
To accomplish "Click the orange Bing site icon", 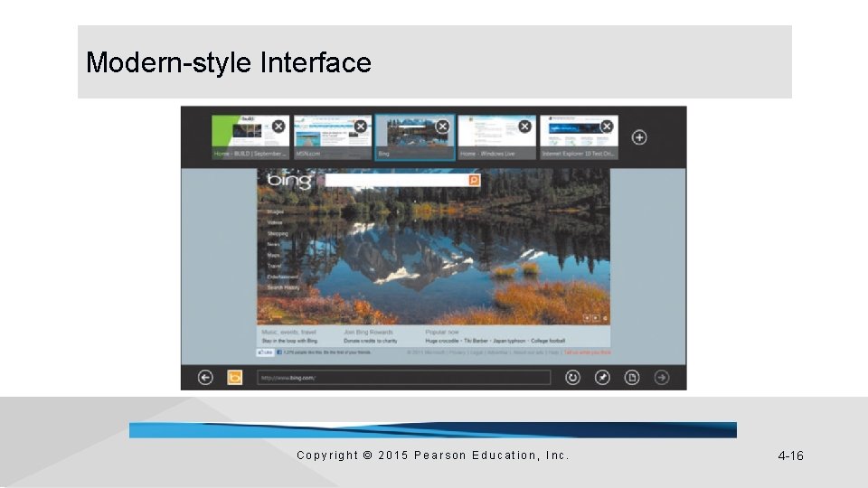I will tap(235, 378).
